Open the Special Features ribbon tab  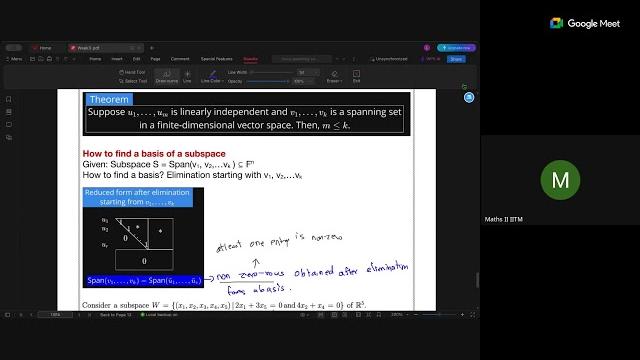[x=216, y=59]
